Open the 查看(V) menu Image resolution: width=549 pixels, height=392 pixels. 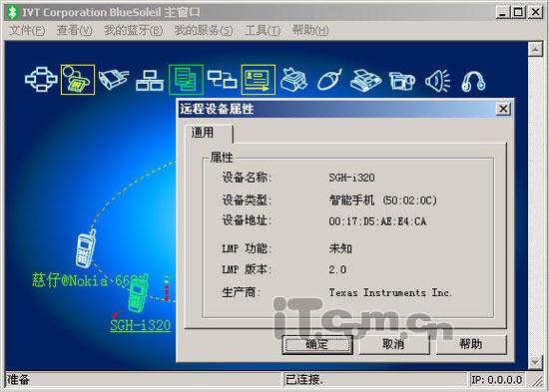tap(75, 30)
